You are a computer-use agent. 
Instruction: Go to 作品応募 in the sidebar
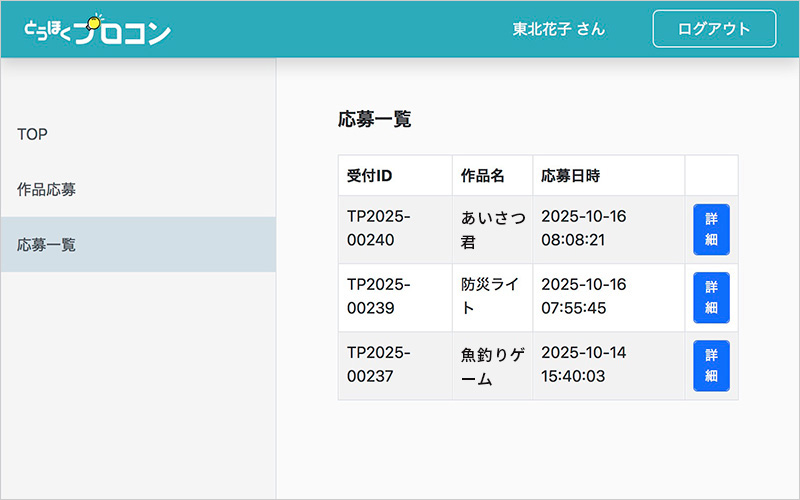pyautogui.click(x=46, y=189)
